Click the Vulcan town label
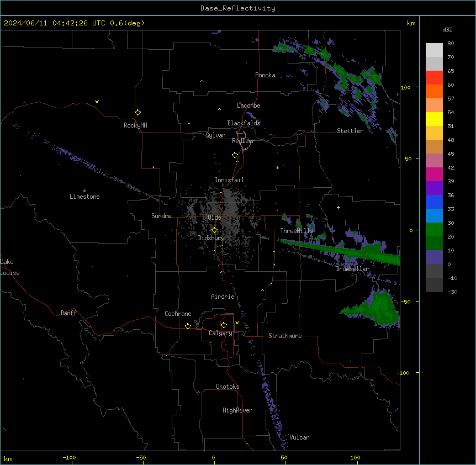 pos(300,437)
